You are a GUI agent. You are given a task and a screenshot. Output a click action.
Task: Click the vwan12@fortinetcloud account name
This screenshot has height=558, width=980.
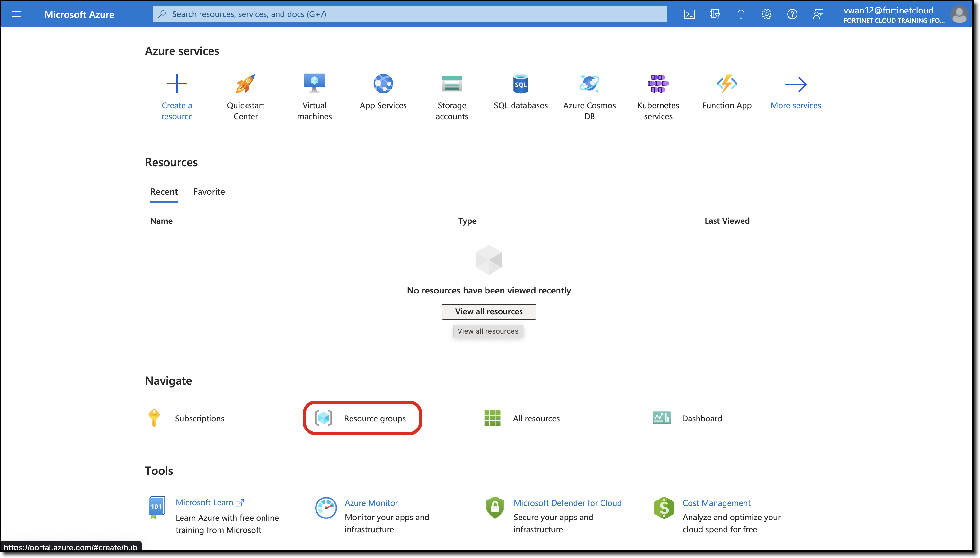[x=892, y=10]
